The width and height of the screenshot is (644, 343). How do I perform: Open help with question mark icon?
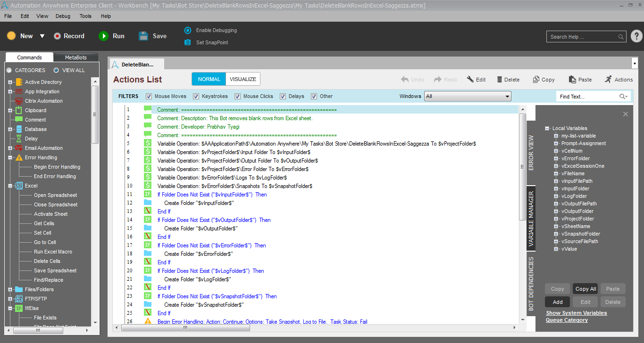[636, 36]
